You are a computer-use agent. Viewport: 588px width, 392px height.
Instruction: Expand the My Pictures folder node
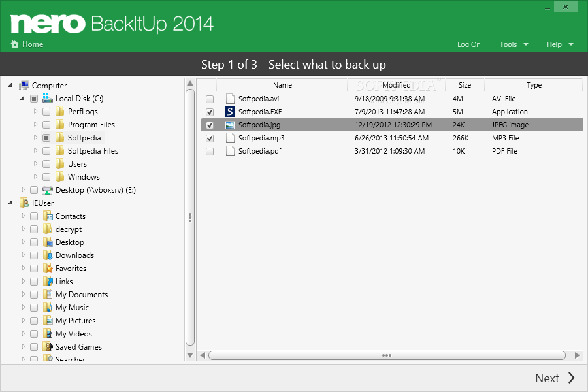23,320
